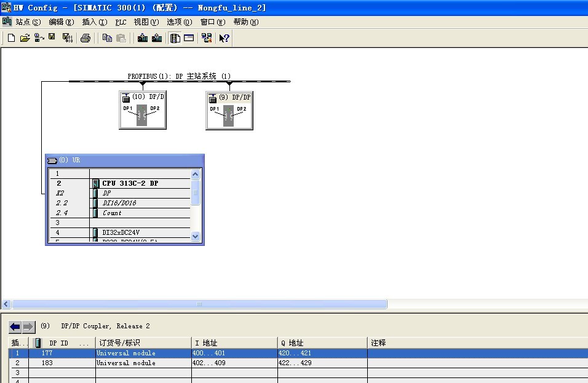588x383 pixels.
Task: Open the 插入(I) menu
Action: [95, 22]
